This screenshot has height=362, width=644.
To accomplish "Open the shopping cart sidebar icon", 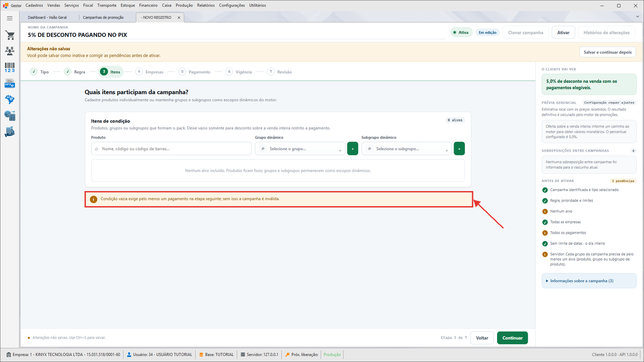I will click(x=10, y=35).
